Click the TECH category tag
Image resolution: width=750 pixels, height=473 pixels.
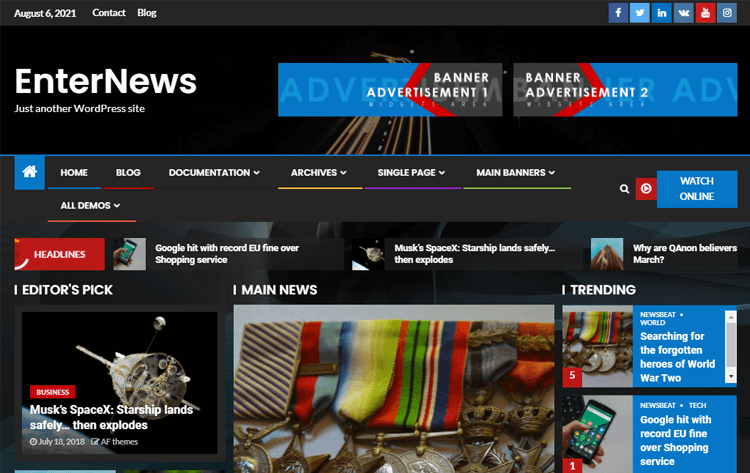click(x=697, y=406)
